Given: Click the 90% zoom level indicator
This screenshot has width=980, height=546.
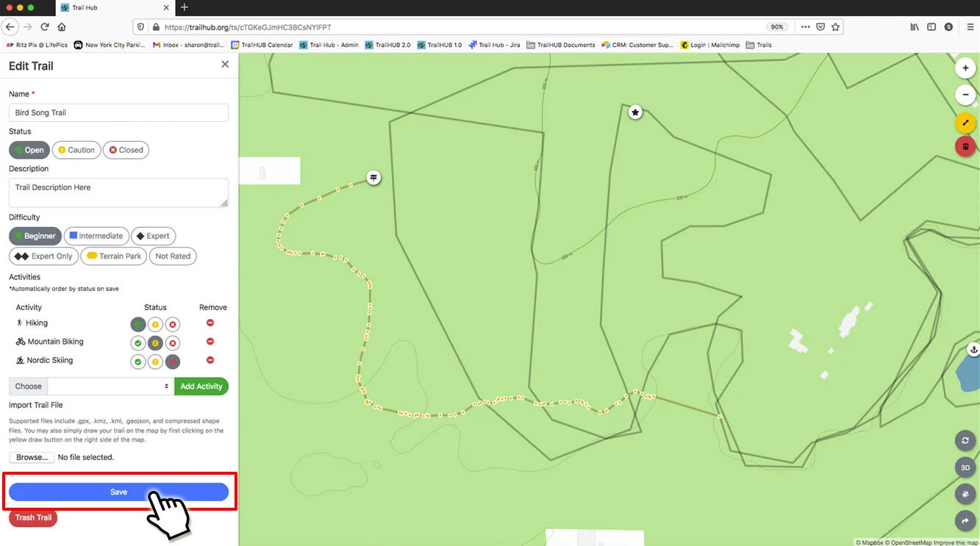Looking at the screenshot, I should coord(776,26).
